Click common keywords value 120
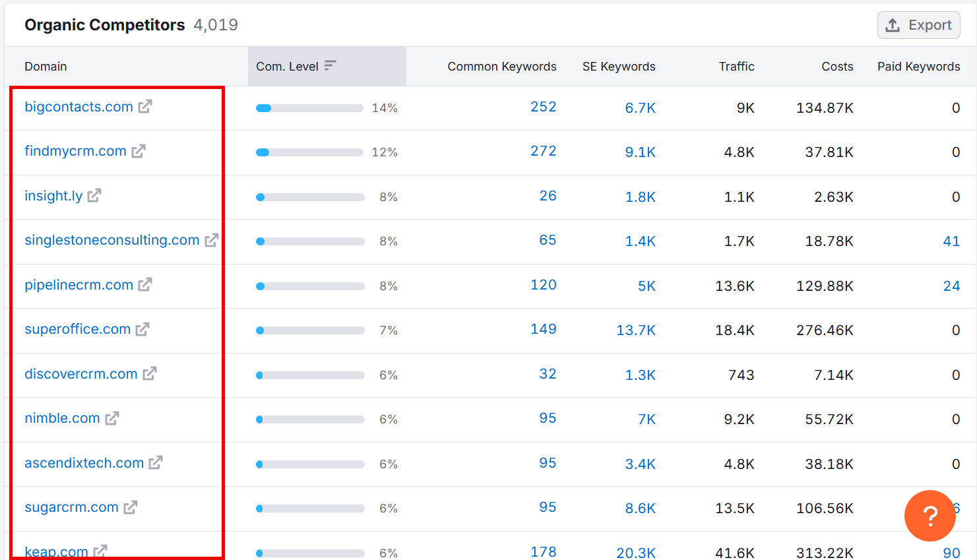This screenshot has height=560, width=977. (544, 285)
